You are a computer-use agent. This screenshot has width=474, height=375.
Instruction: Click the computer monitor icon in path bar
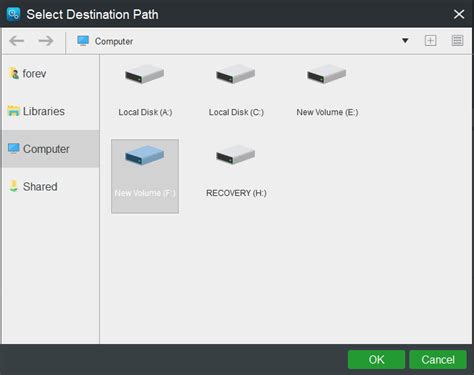pyautogui.click(x=83, y=41)
